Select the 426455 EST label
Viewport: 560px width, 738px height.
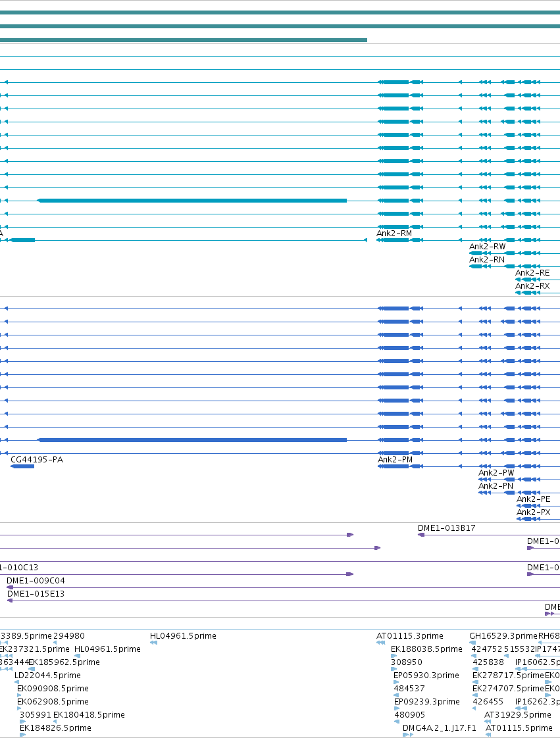pos(488,702)
